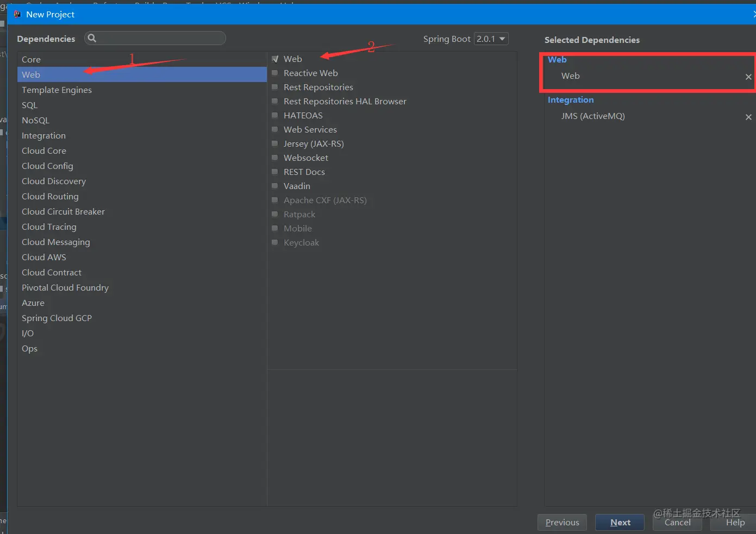
Task: Enable the Mobile dependency checkbox
Action: tap(275, 228)
